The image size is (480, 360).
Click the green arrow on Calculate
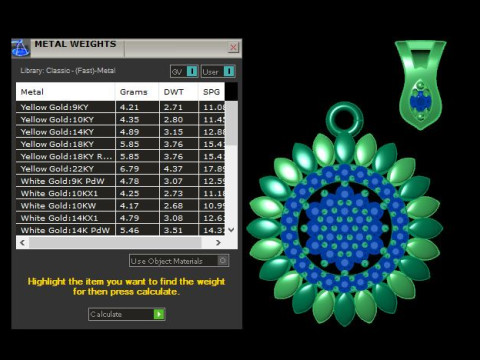click(x=159, y=314)
